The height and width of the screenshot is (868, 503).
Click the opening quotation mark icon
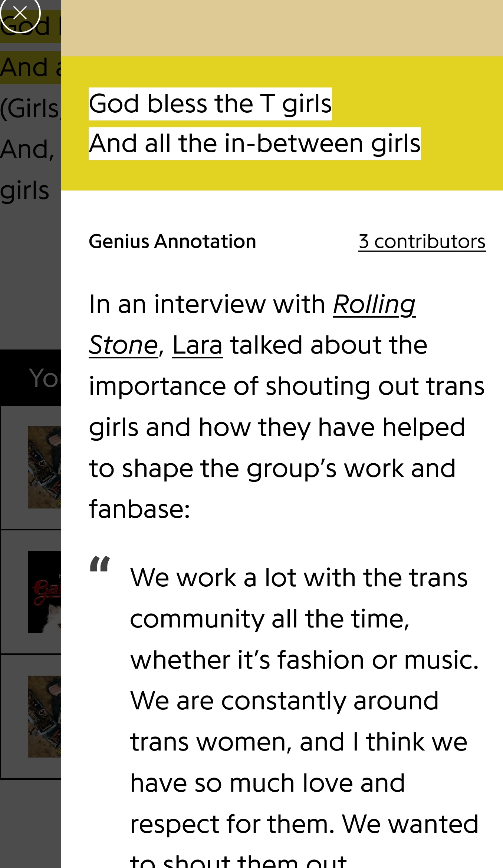point(100,565)
